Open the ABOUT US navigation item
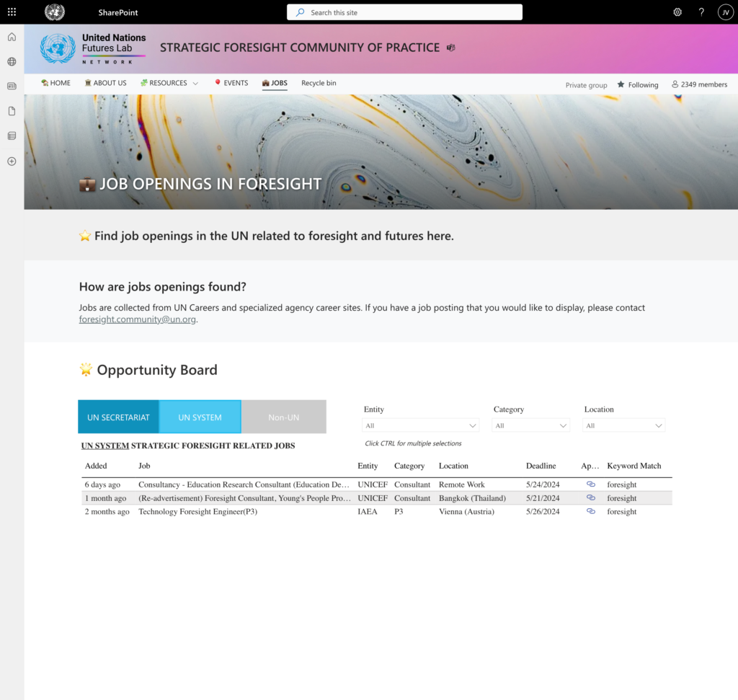Screen dimensions: 738x700 point(105,83)
